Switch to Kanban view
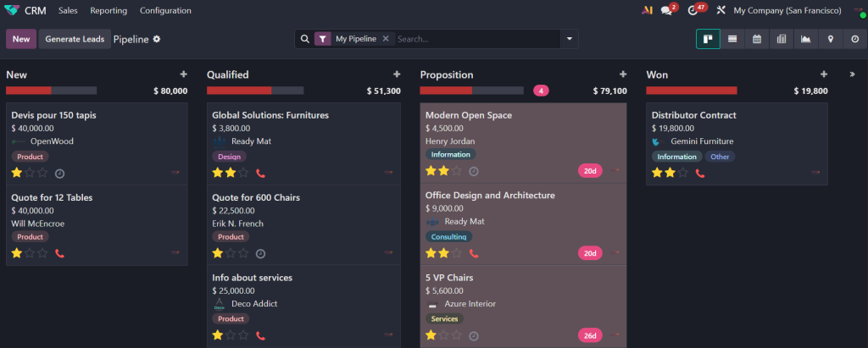The image size is (868, 348). tap(708, 39)
